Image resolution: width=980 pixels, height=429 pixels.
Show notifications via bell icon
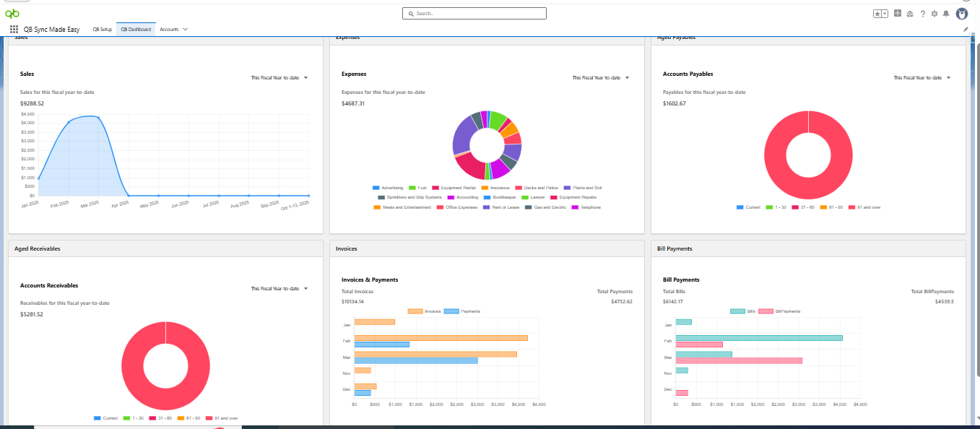[x=947, y=14]
